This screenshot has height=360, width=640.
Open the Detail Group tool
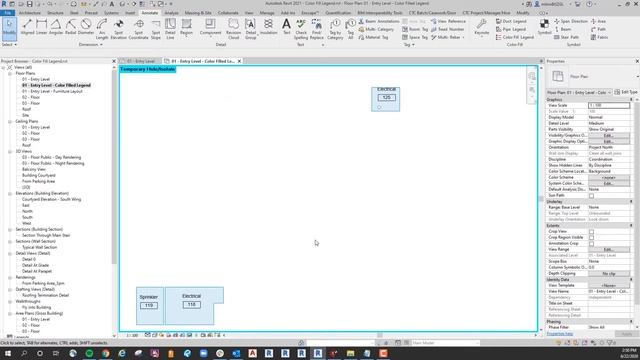251,29
